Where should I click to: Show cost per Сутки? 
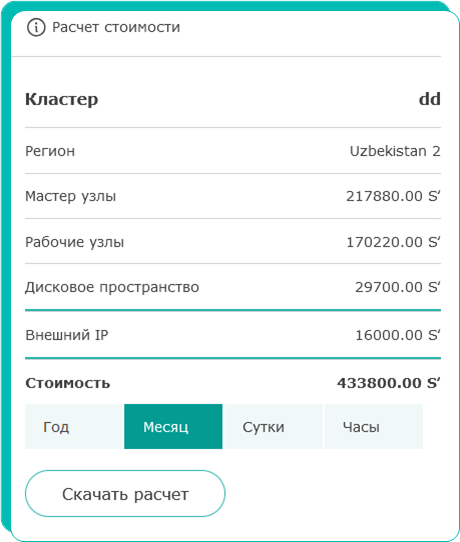coord(273,427)
